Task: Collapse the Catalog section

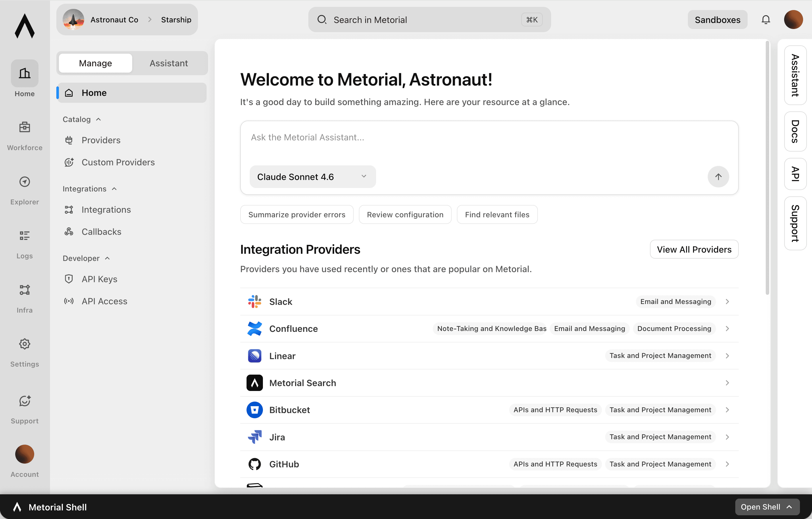Action: click(82, 119)
